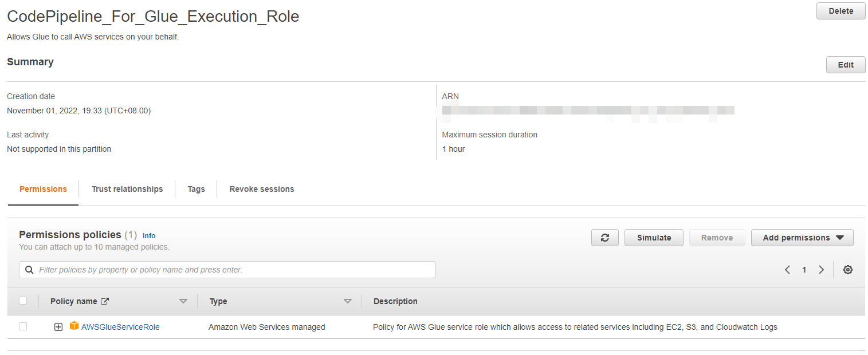Select all policies with the header checkbox

(23, 301)
